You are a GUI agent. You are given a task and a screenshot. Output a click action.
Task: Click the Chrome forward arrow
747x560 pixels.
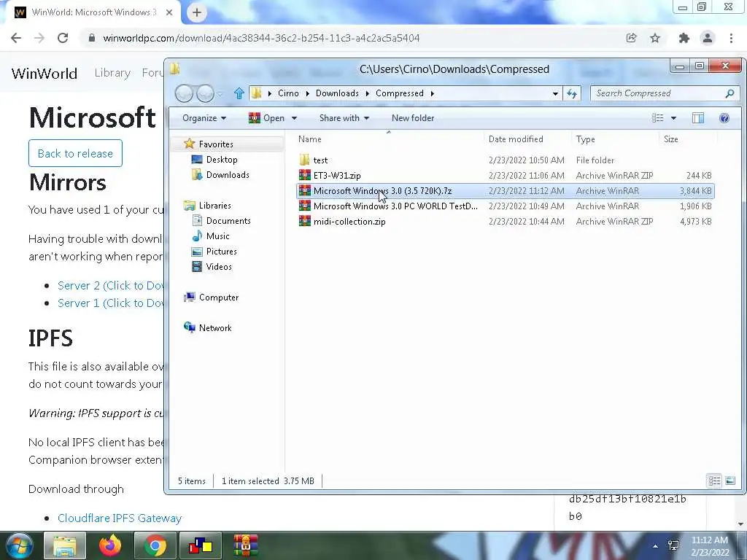39,38
